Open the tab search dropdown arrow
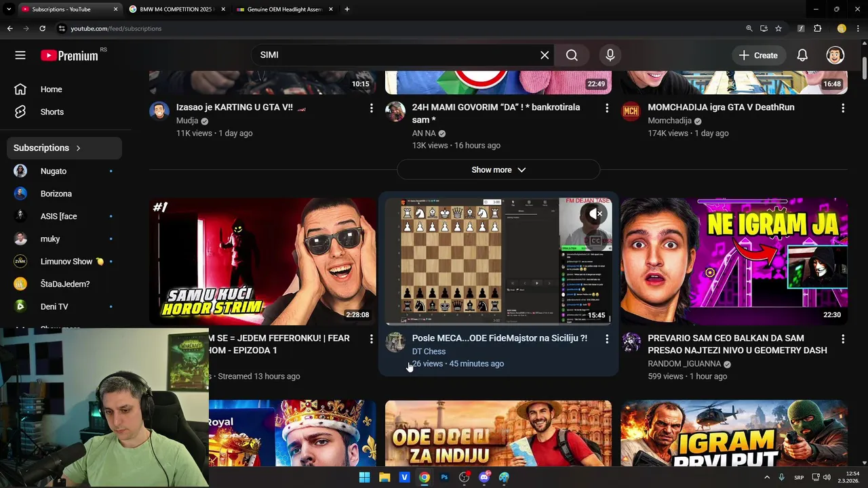Viewport: 868px width, 488px height. pyautogui.click(x=9, y=9)
